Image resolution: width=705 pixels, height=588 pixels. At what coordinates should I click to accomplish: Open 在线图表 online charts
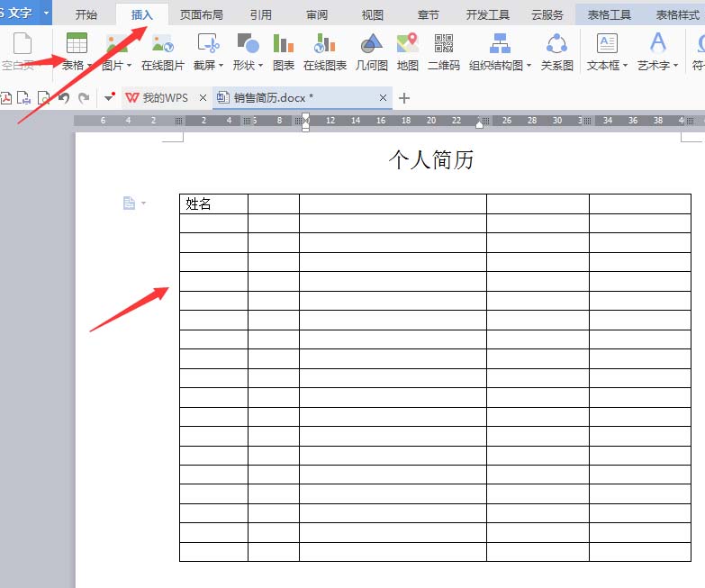325,43
